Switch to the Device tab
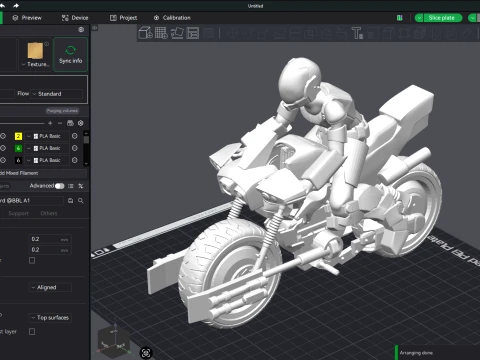The image size is (480, 360). 75,18
